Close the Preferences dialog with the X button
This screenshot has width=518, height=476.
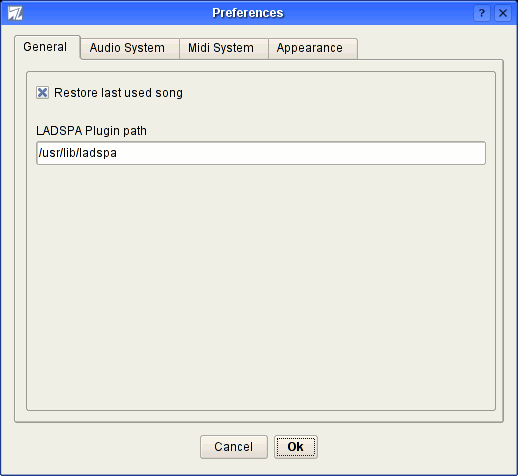(x=503, y=13)
